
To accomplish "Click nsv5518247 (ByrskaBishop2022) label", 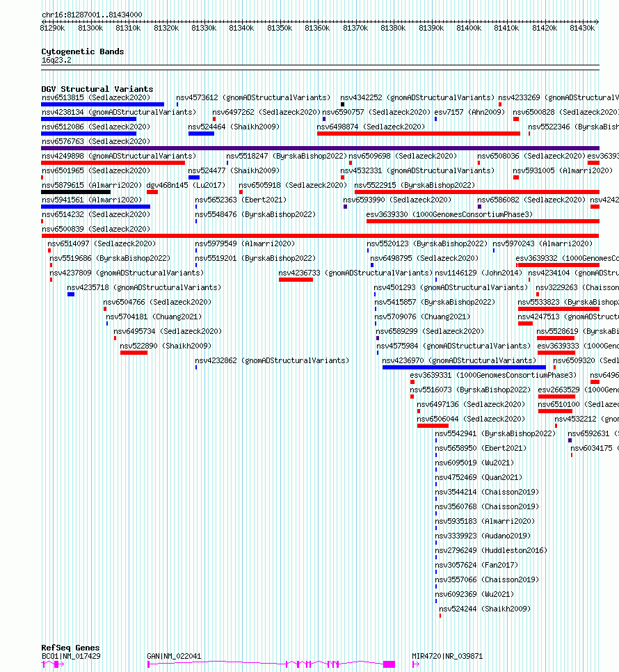I will [287, 156].
